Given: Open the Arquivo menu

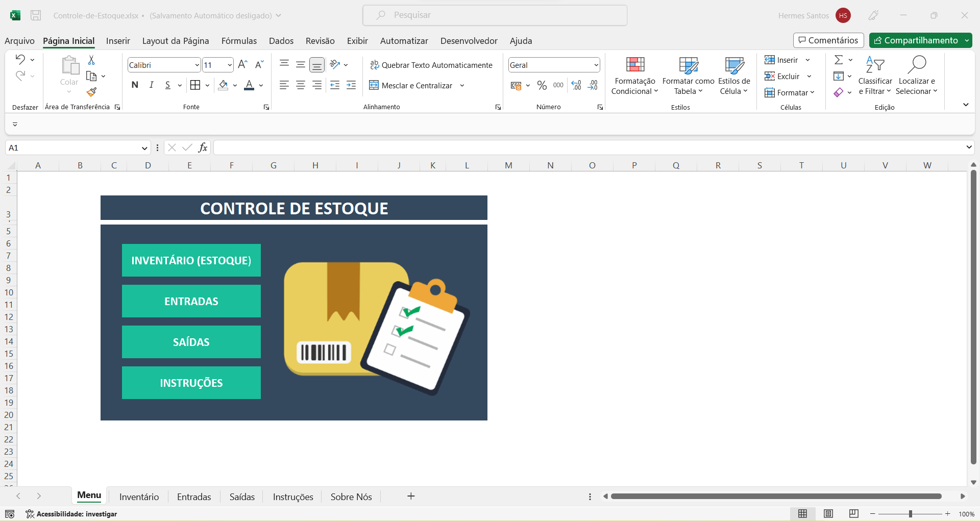Looking at the screenshot, I should 19,41.
